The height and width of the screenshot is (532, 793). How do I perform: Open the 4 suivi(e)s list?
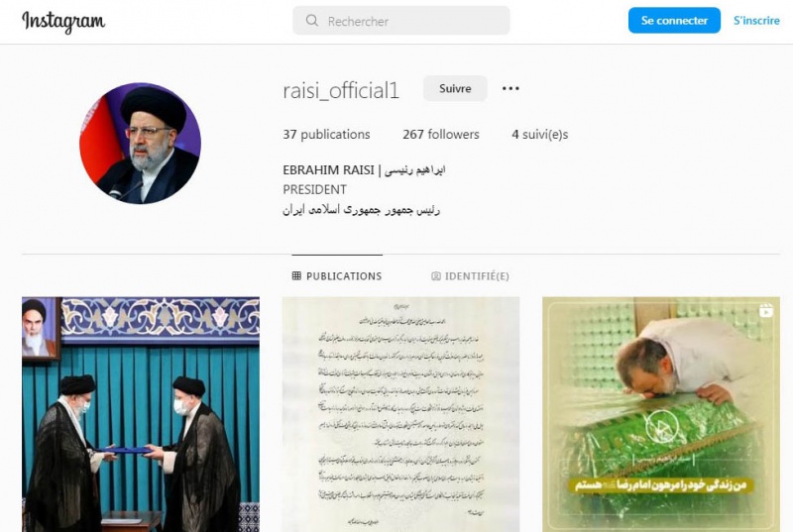click(x=539, y=135)
